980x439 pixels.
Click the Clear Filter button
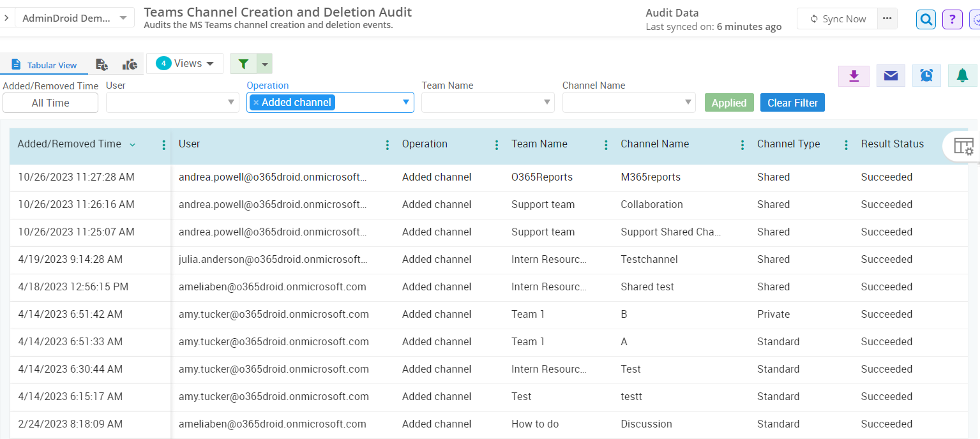click(x=792, y=102)
